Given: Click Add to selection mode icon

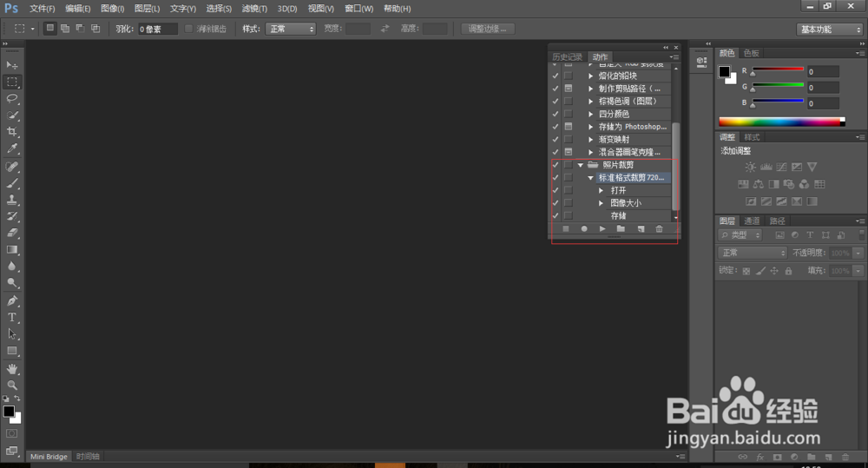Looking at the screenshot, I should click(65, 29).
